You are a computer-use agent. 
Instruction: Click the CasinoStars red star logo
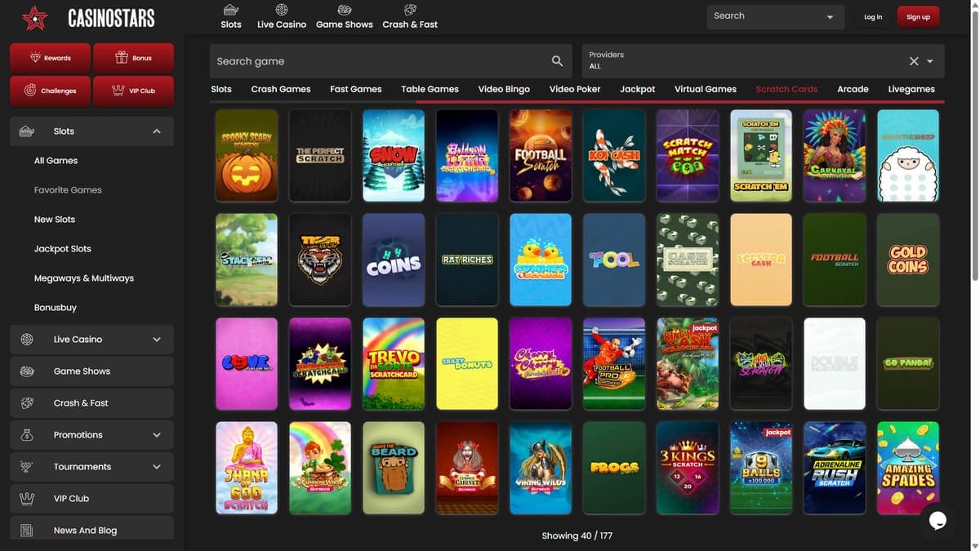point(35,17)
